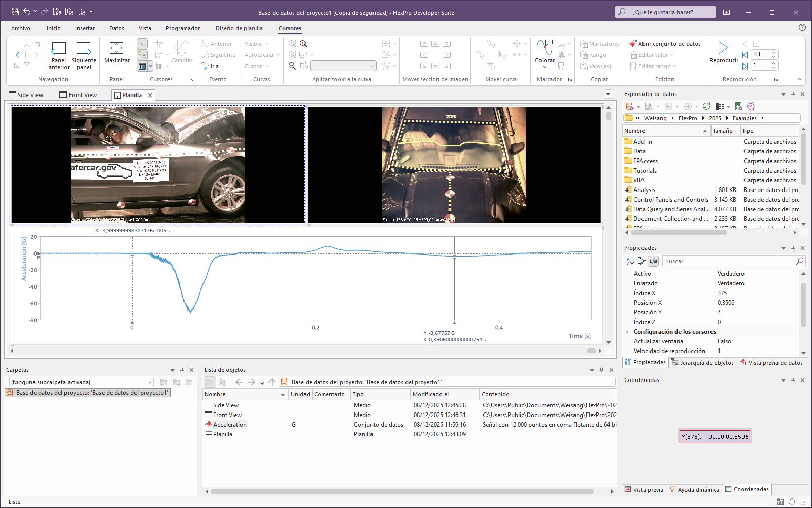Select the Acceleration dataset in object list
The width and height of the screenshot is (812, 508).
(x=229, y=425)
